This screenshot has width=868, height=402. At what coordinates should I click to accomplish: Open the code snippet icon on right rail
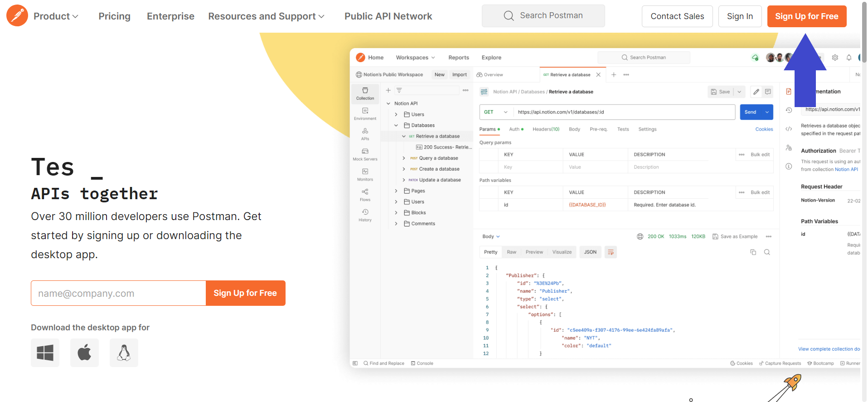789,129
